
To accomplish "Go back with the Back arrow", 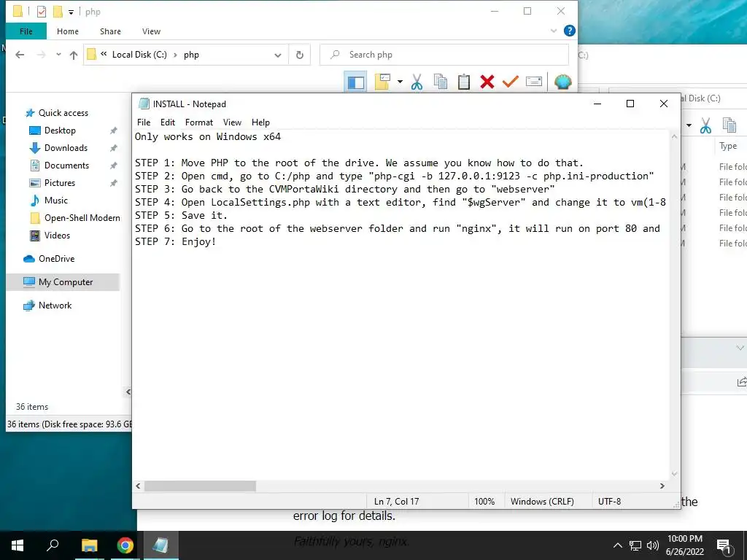I will tap(20, 55).
